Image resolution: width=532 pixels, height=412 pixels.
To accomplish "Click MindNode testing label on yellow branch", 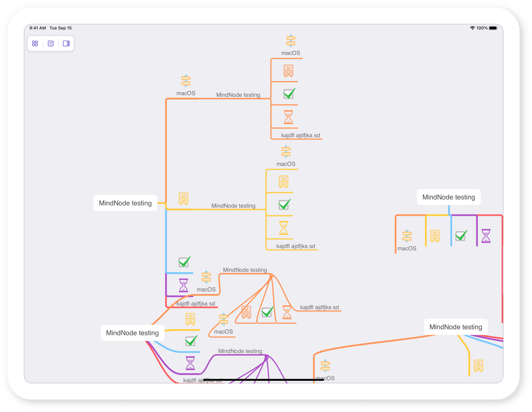I will 233,206.
